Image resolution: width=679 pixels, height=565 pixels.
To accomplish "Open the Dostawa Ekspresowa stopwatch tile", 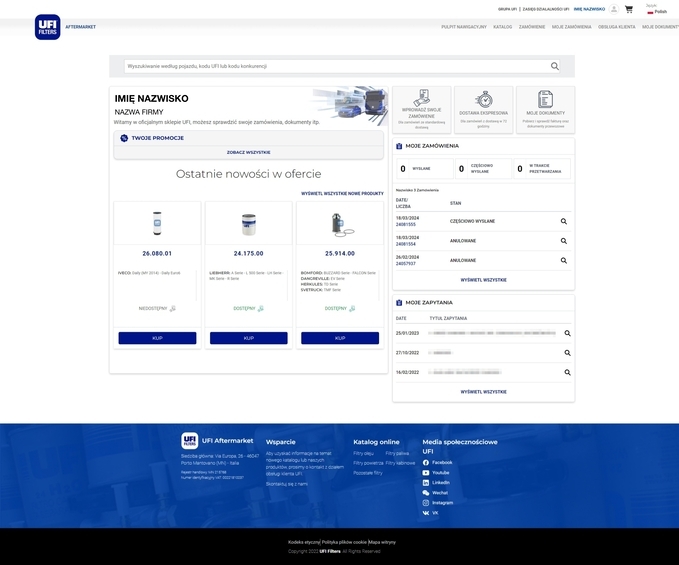I will point(483,109).
